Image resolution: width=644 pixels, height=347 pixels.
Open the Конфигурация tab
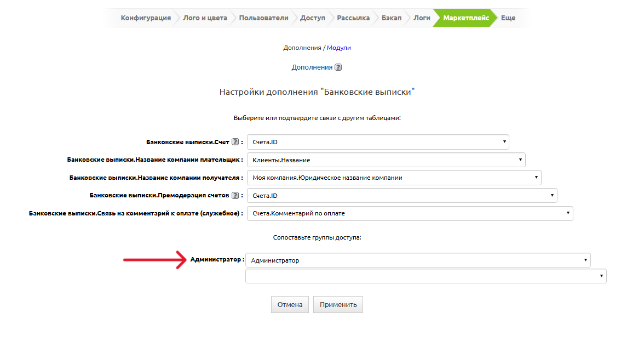146,18
